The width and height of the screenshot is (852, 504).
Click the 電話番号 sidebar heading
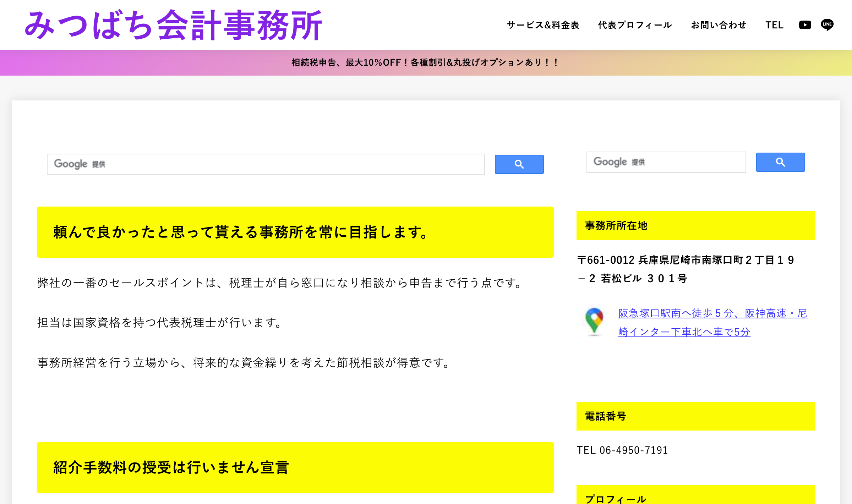[x=606, y=416]
